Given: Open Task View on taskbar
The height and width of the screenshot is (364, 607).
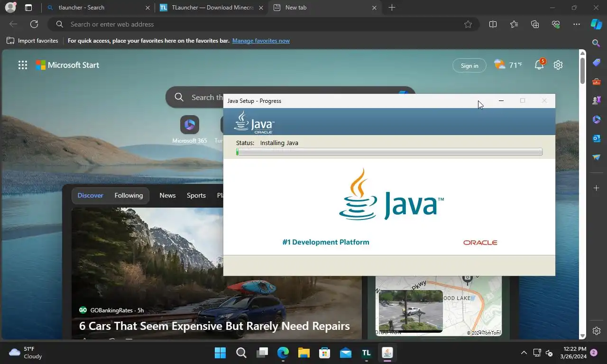Looking at the screenshot, I should tap(262, 353).
